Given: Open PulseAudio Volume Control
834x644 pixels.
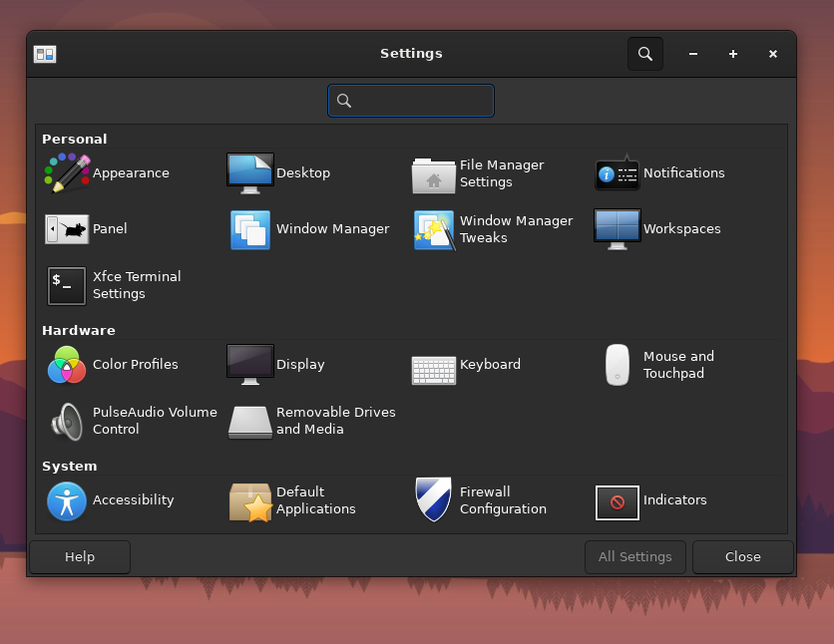Looking at the screenshot, I should (x=68, y=421).
